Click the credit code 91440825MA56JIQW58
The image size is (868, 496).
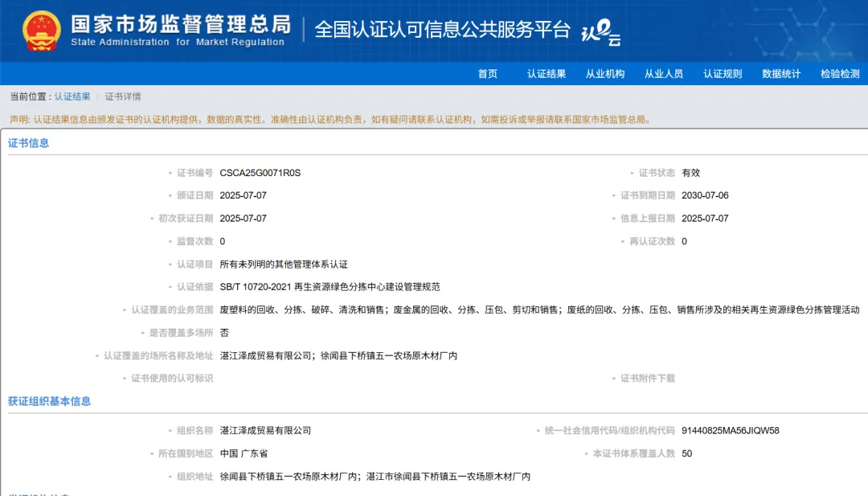click(730, 431)
